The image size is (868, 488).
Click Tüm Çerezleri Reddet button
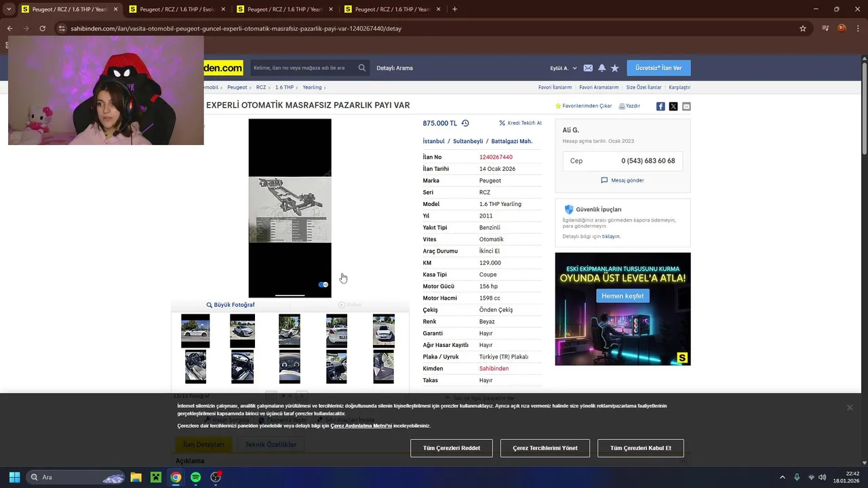click(x=452, y=448)
